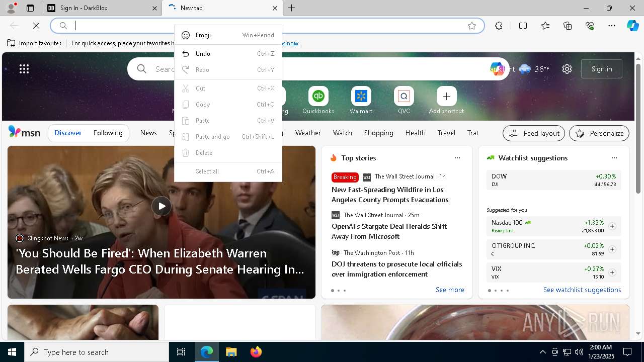Open See watchlist suggestions link
The width and height of the screenshot is (644, 362).
[582, 290]
